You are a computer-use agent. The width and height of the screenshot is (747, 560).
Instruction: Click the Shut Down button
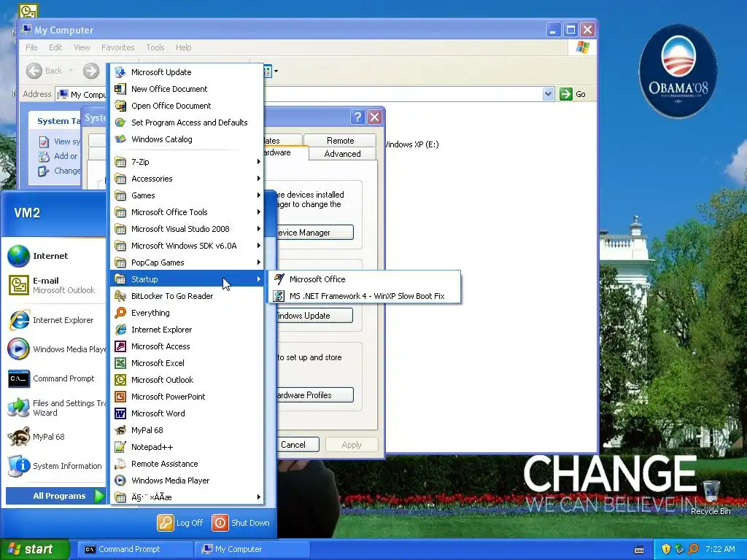pos(241,522)
